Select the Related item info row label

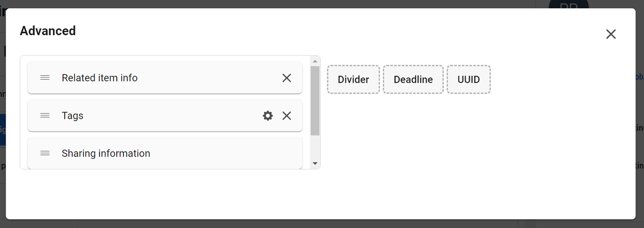(x=100, y=78)
